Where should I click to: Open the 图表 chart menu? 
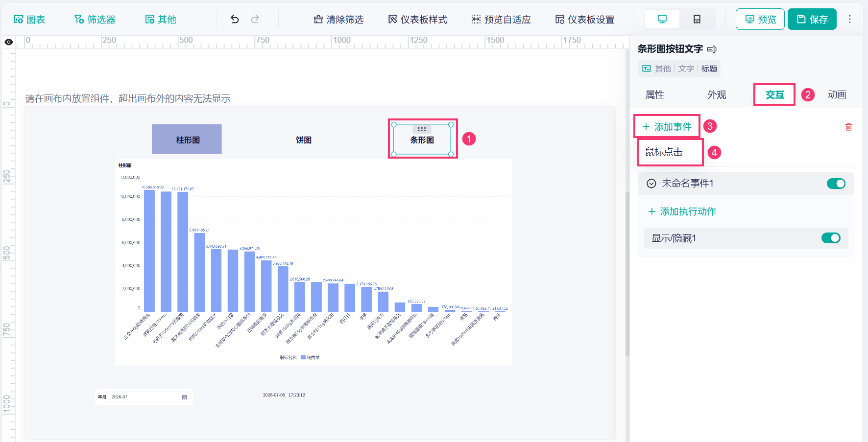pyautogui.click(x=29, y=19)
